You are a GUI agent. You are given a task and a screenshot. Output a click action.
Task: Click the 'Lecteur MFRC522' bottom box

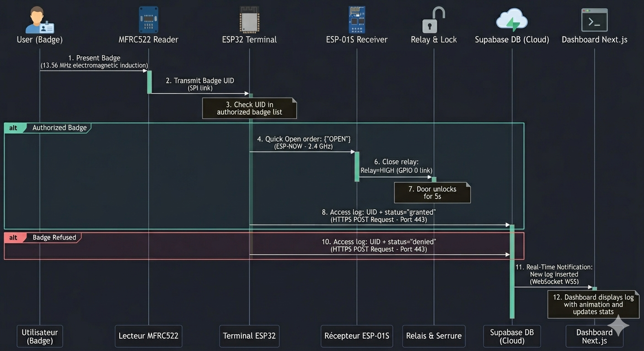tap(148, 336)
